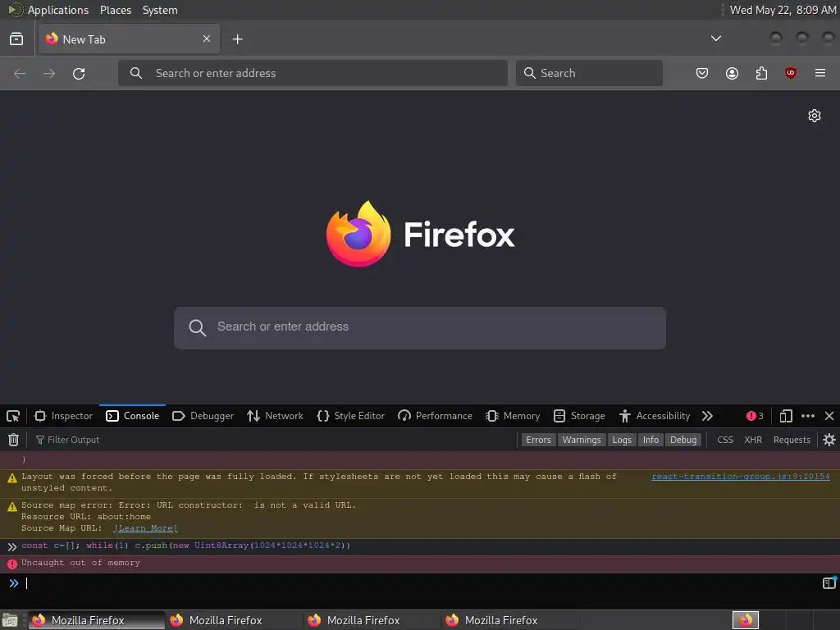Personalize new tab gear icon
Screen dimensions: 840x630
[815, 116]
